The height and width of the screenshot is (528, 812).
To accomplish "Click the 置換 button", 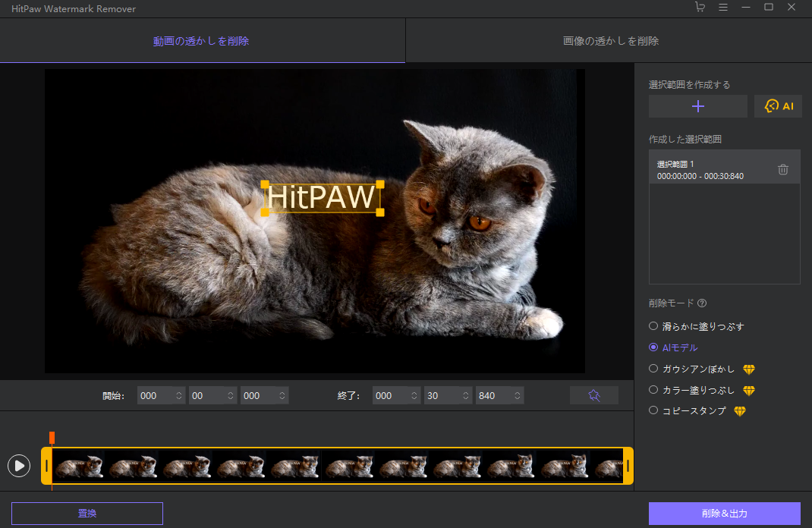I will click(87, 514).
